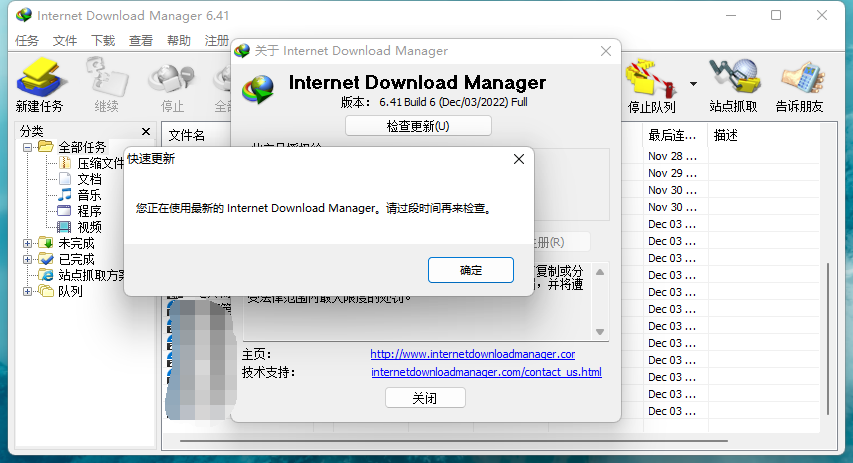Select the 音乐 category icon
Image resolution: width=853 pixels, height=463 pixels.
tap(65, 195)
